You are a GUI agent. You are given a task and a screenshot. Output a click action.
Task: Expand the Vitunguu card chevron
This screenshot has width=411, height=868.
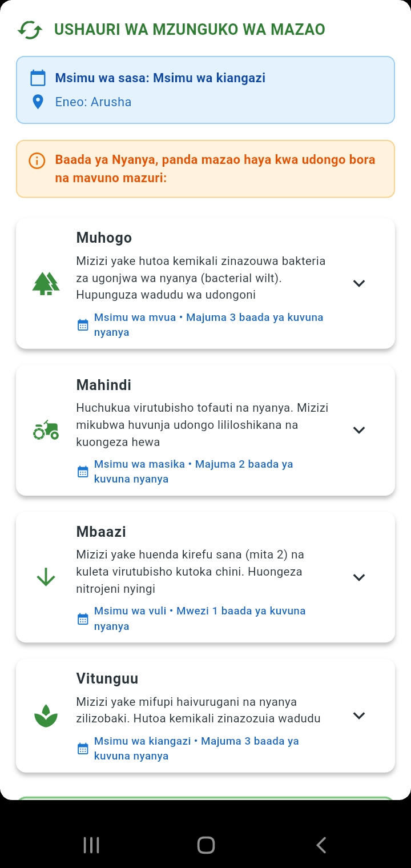coord(358,716)
